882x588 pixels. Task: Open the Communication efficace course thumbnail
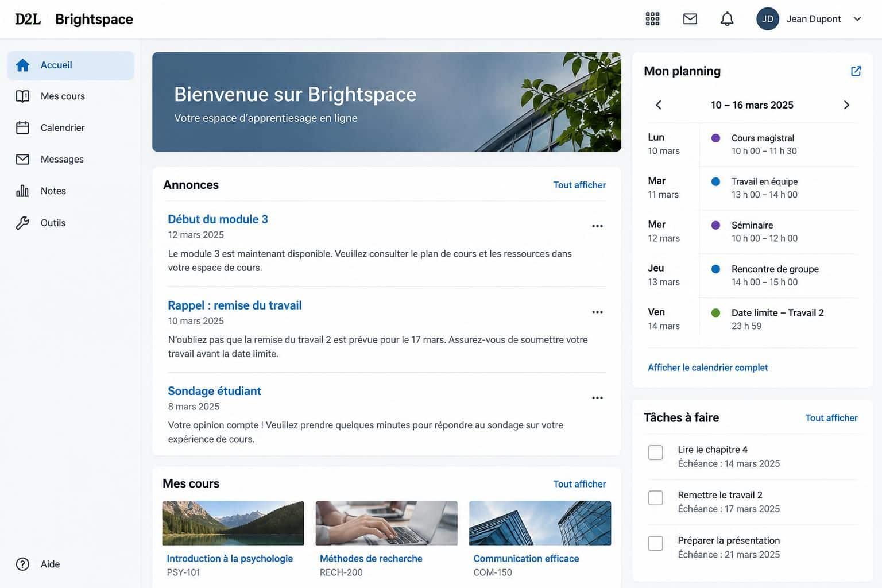(x=540, y=523)
